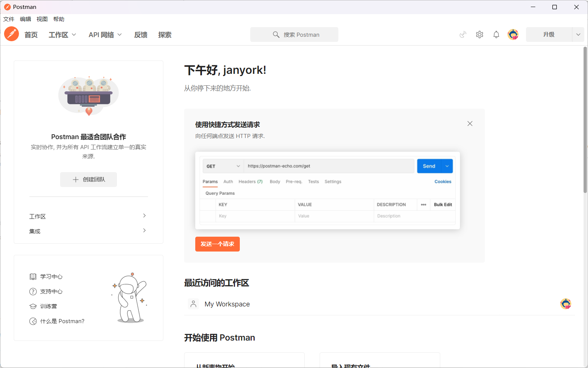Screen dimensions: 588x368
Task: Click the orange 发送一个请求 button
Action: click(218, 244)
